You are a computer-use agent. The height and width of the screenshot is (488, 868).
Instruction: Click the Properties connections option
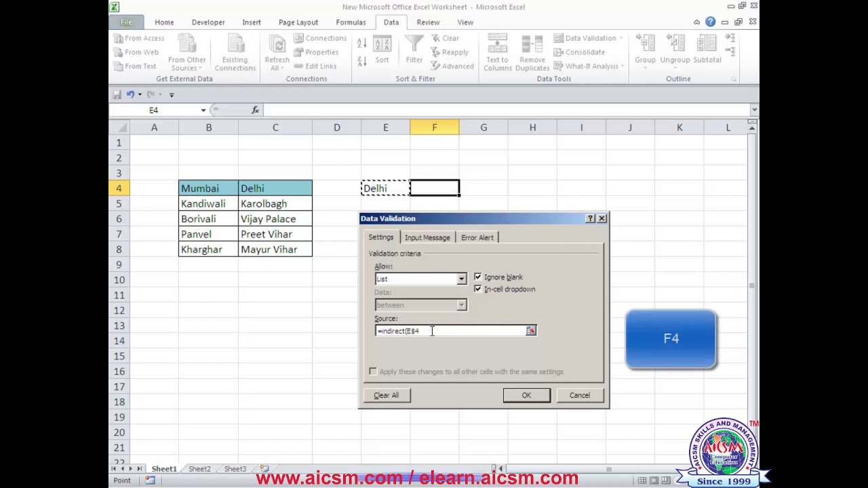coord(316,52)
